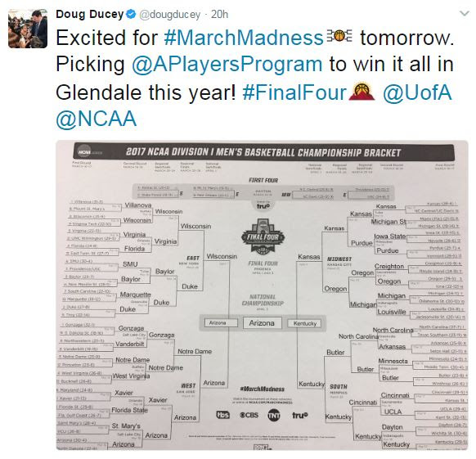Open the tweet's 20h timestamp
Viewport: 476px width, 459px height.
pyautogui.click(x=219, y=14)
